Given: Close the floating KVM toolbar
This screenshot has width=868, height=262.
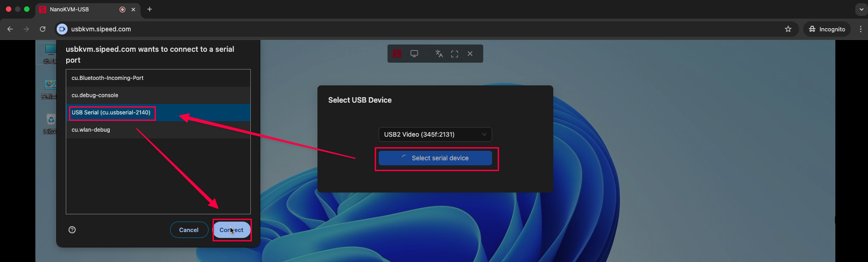Looking at the screenshot, I should tap(470, 54).
